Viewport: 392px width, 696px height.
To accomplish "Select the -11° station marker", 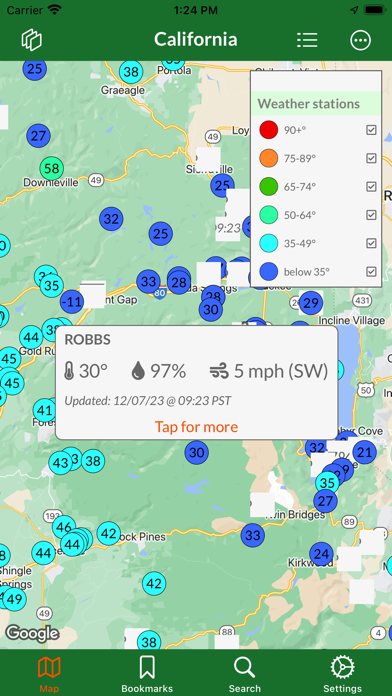I will (72, 302).
